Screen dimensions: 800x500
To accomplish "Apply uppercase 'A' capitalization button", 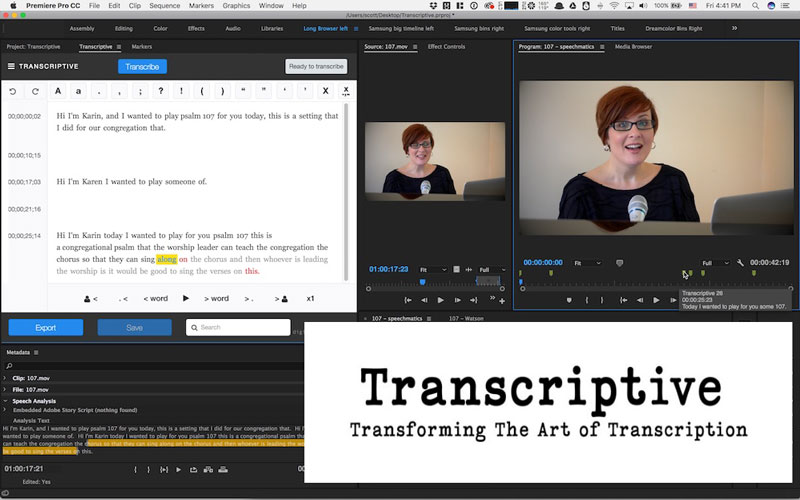I will pyautogui.click(x=58, y=91).
